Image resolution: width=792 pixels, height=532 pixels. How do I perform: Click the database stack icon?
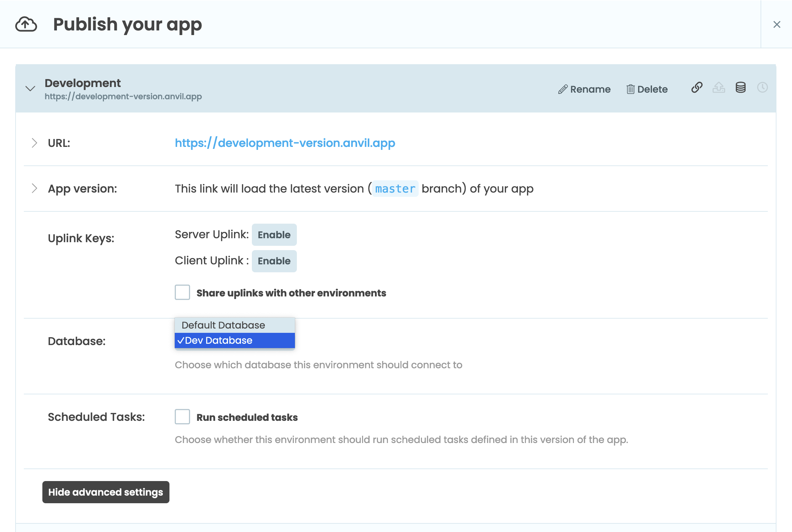coord(740,88)
